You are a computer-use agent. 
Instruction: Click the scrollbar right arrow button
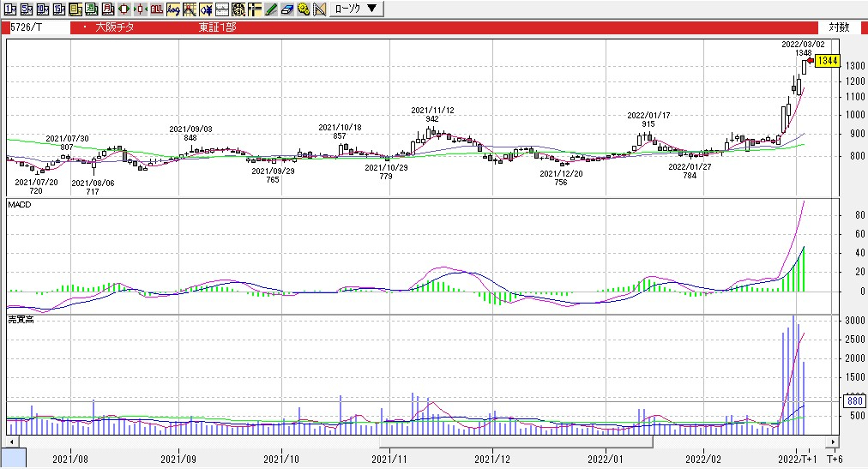click(832, 442)
